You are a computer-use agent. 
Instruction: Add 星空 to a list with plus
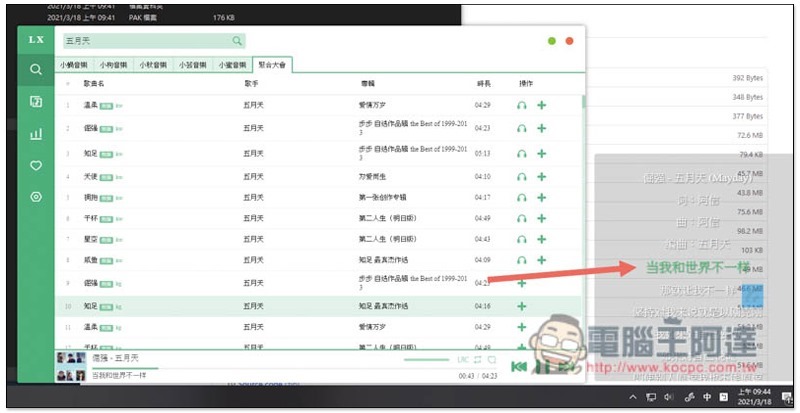click(542, 239)
